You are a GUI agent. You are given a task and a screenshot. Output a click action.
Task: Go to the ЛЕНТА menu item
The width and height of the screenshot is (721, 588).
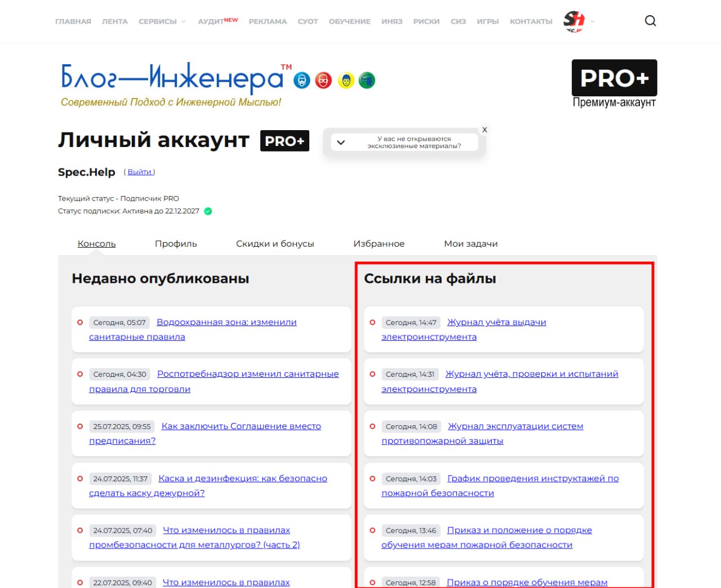click(115, 21)
